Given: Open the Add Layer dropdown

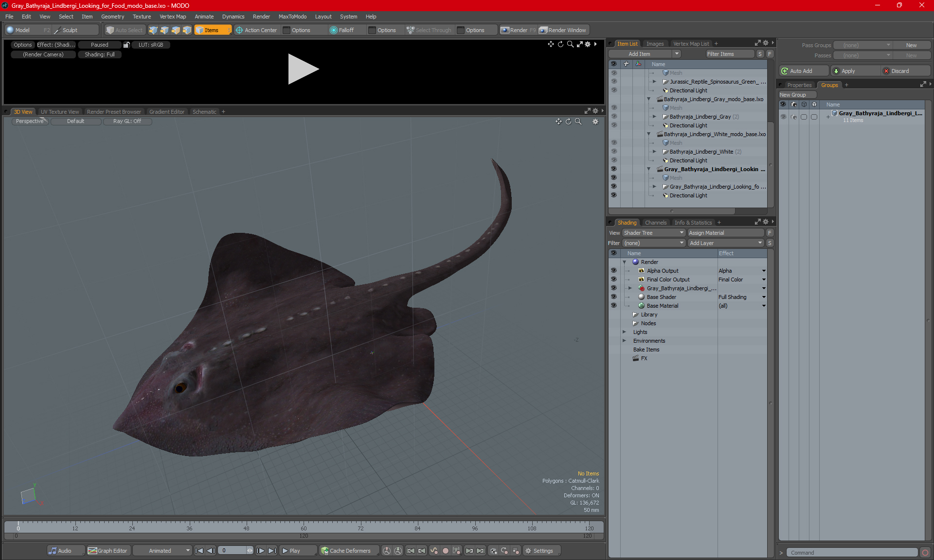Looking at the screenshot, I should pos(726,243).
